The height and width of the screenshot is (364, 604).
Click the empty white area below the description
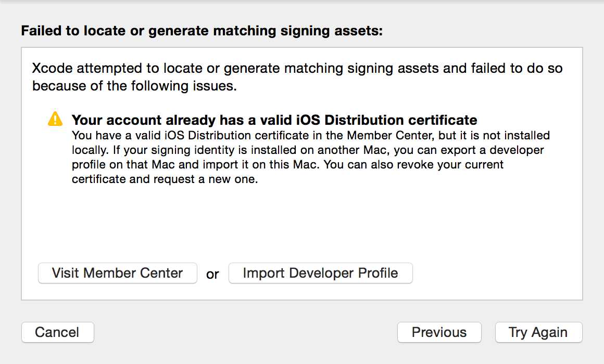[x=302, y=223]
